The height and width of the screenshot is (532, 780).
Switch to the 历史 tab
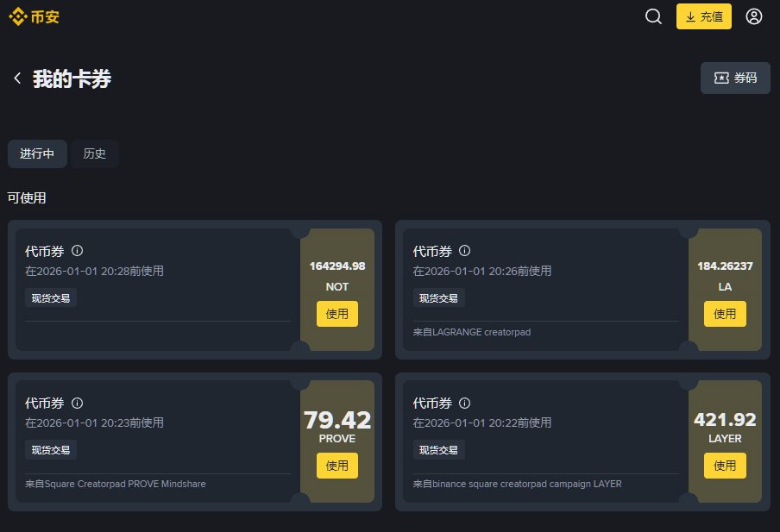[x=94, y=153]
